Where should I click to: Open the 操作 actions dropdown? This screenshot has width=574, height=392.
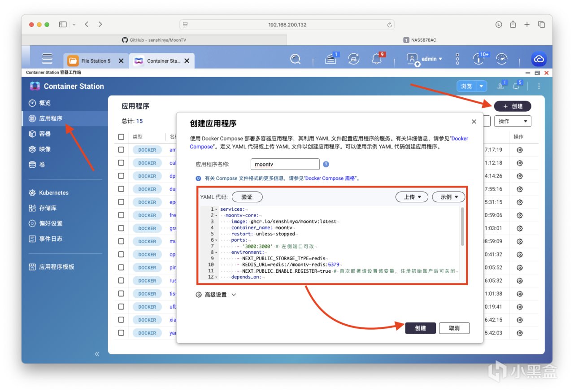click(513, 121)
